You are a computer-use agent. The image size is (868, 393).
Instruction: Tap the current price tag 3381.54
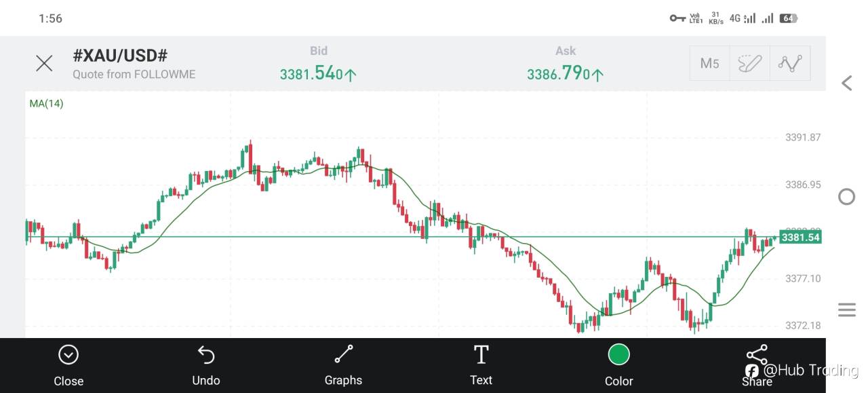click(x=800, y=238)
